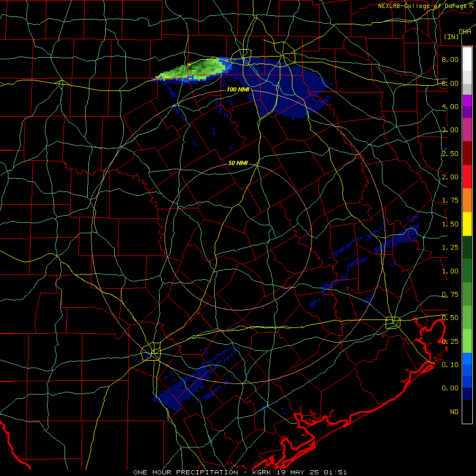Pick the orange swatch at 1.75
This screenshot has height=476, width=476.
click(x=467, y=200)
